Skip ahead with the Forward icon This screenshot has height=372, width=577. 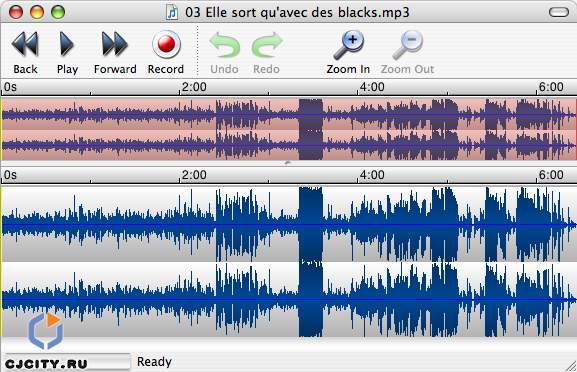coord(114,44)
